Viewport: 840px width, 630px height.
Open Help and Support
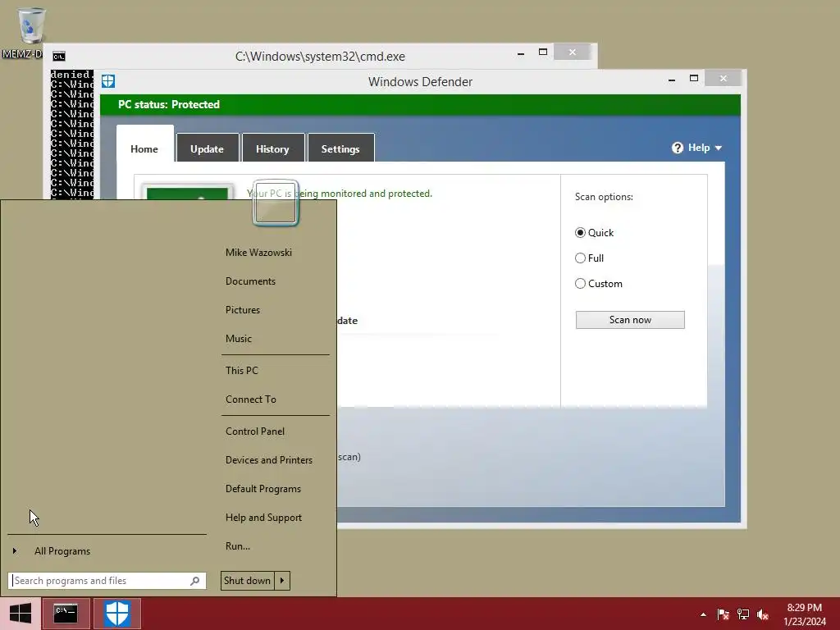(x=263, y=518)
